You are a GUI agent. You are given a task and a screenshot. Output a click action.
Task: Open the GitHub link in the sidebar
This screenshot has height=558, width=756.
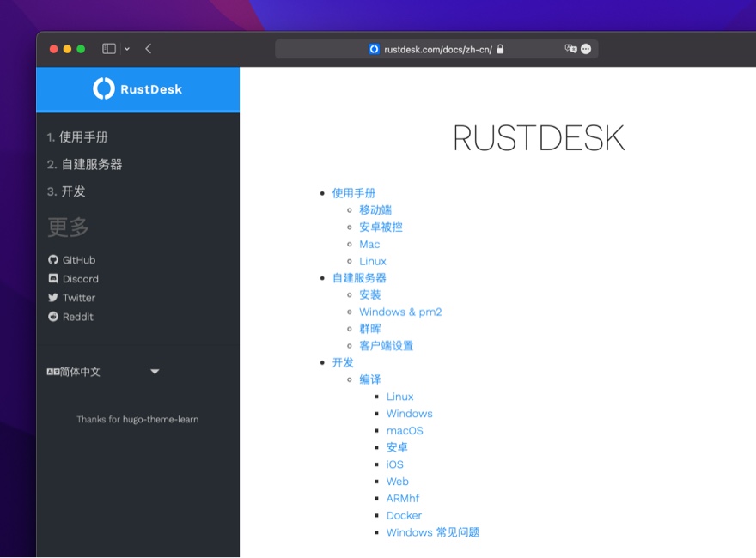pyautogui.click(x=71, y=259)
